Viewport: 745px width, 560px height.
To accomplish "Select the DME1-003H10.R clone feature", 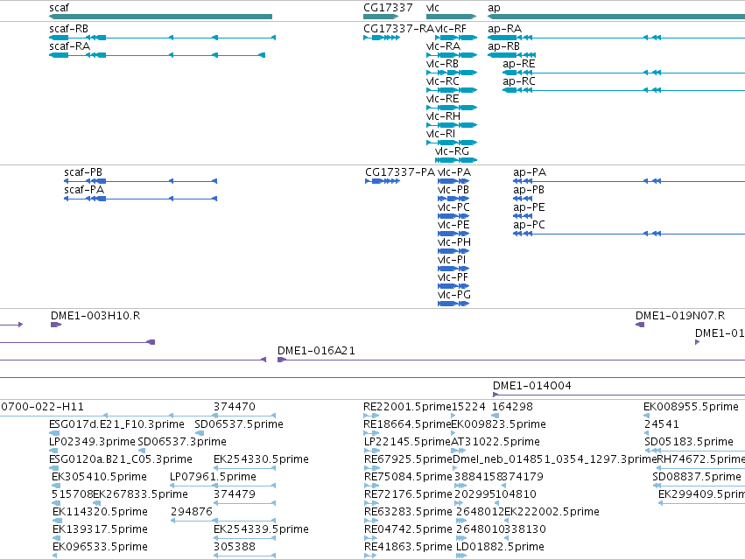I will click(56, 325).
